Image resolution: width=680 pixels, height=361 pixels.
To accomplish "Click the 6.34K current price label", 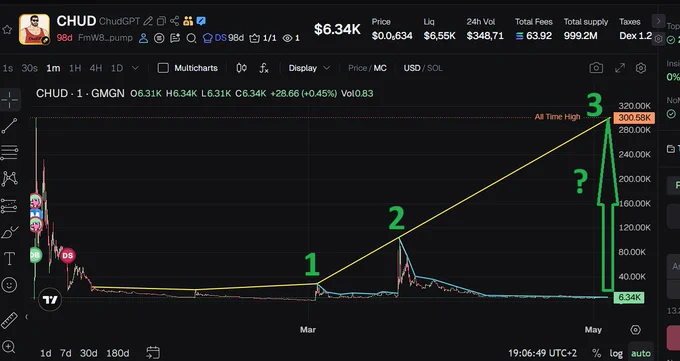I will pos(629,298).
